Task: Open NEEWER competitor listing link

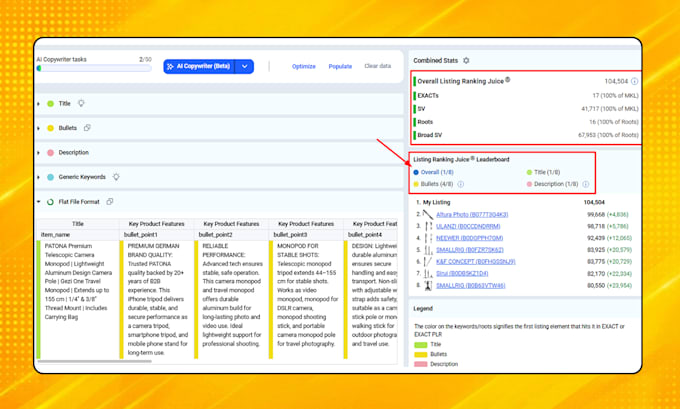Action: click(469, 238)
